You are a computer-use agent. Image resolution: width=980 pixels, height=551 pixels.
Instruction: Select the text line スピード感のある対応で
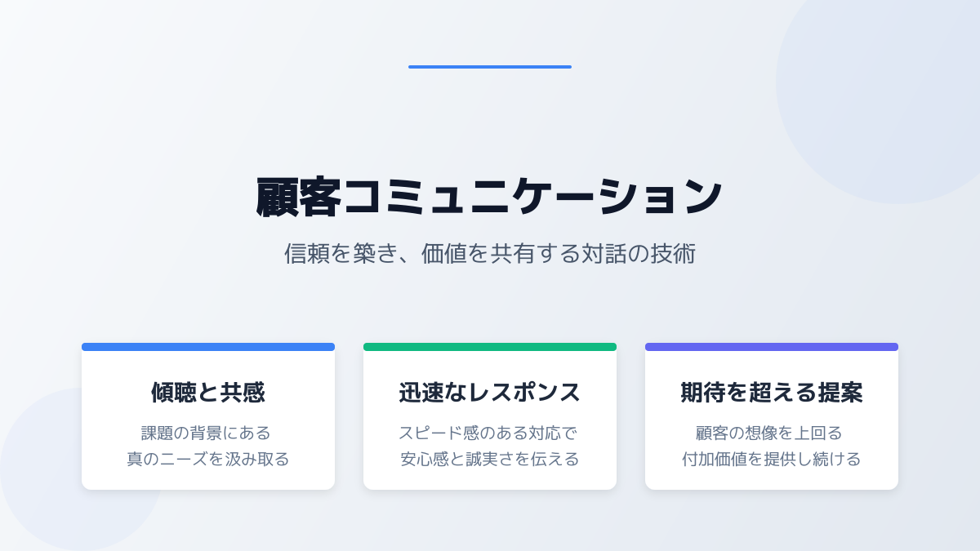(490, 433)
